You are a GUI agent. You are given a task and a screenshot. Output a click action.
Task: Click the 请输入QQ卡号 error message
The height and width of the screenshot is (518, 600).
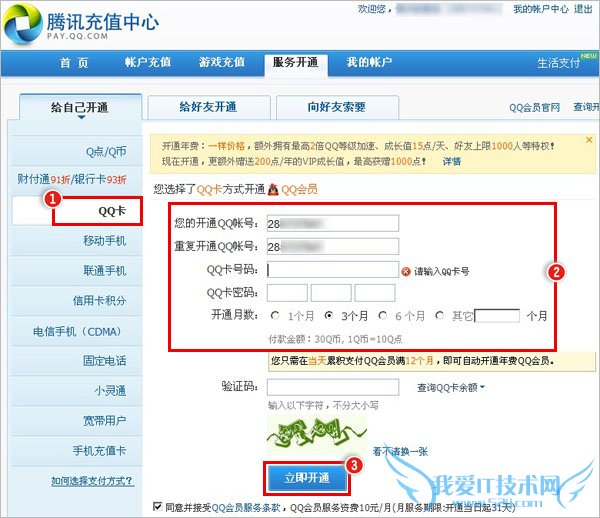click(x=442, y=272)
